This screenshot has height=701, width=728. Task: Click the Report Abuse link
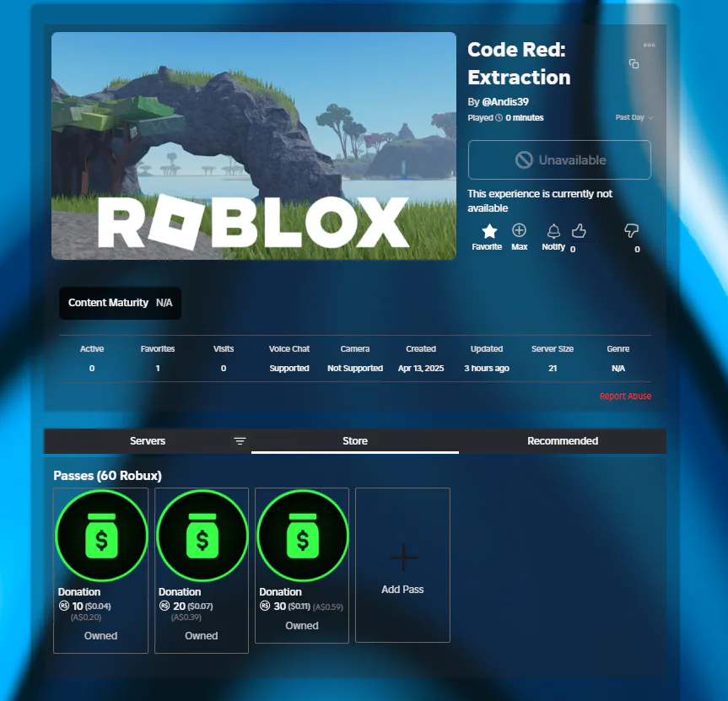[x=625, y=396]
